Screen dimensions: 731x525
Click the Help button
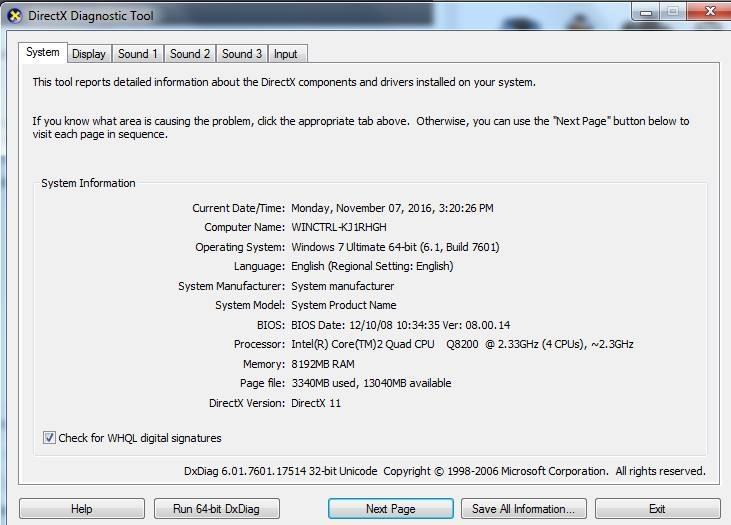pos(82,509)
